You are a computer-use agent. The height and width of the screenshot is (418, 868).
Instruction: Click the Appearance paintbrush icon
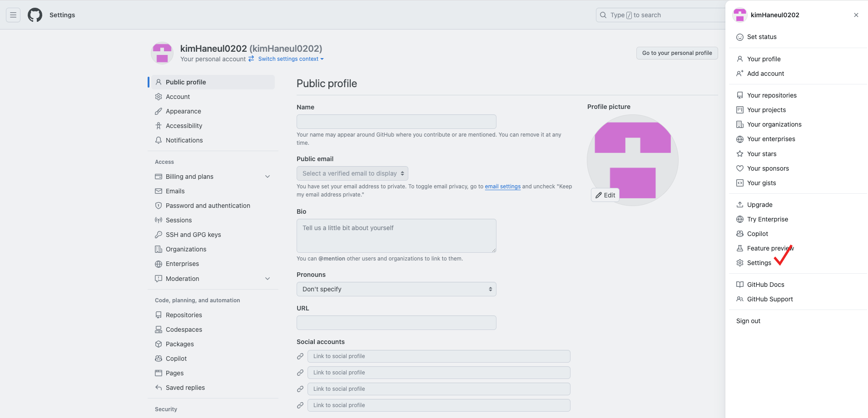pyautogui.click(x=159, y=111)
